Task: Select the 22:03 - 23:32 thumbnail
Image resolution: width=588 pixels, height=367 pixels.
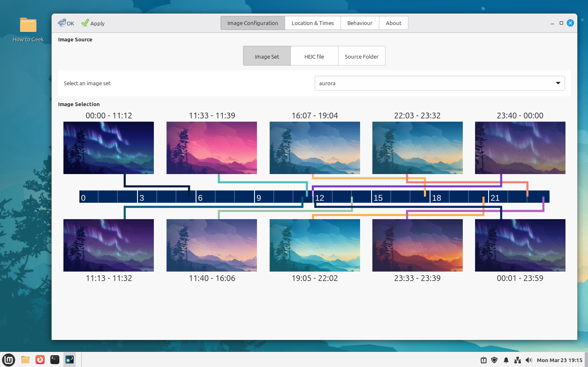Action: click(x=417, y=148)
